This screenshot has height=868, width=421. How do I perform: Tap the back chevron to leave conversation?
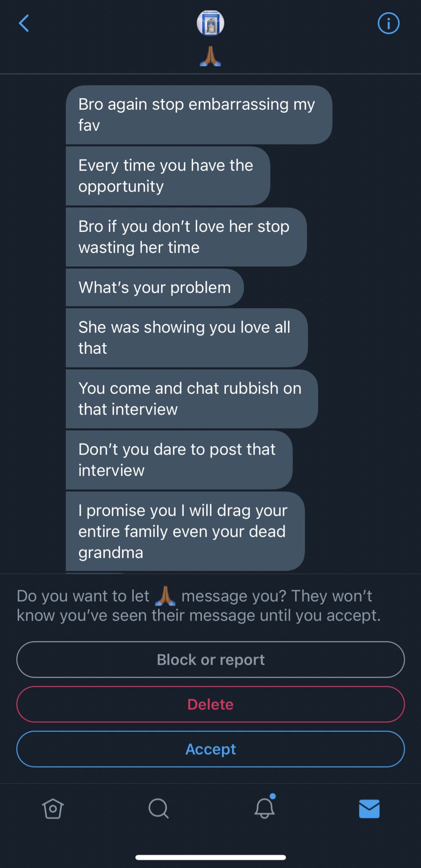point(24,23)
